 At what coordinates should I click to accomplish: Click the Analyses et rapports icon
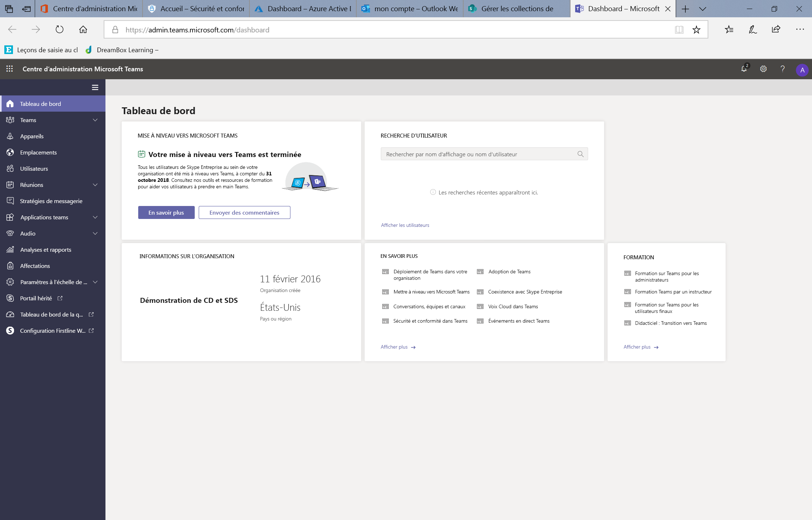[x=10, y=249]
